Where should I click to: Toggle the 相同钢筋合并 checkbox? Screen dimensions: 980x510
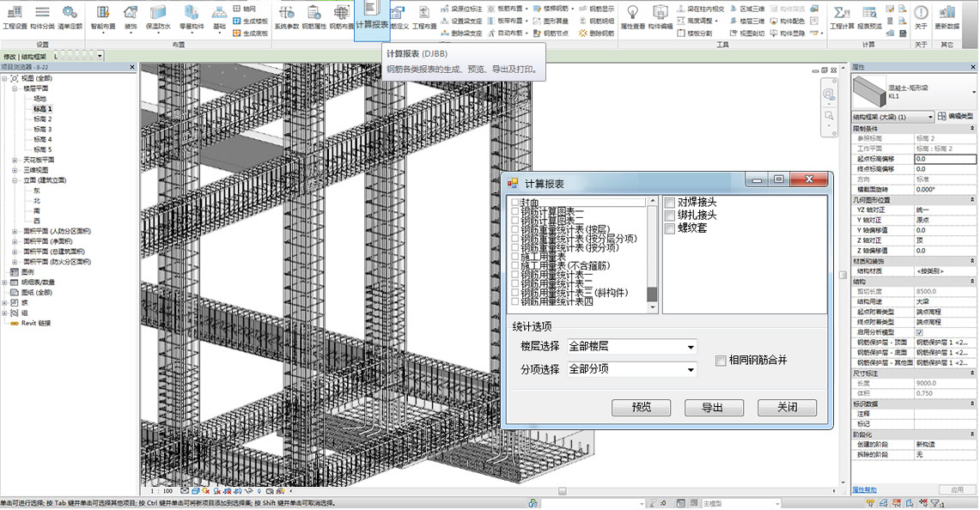(x=721, y=361)
